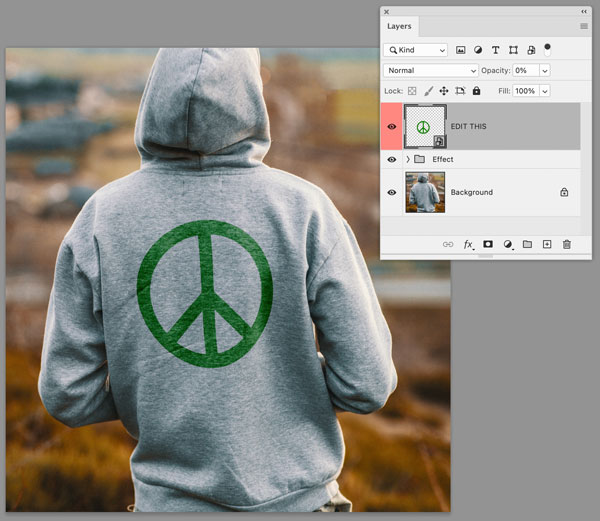Collapse the panel with double arrows
This screenshot has width=600, height=521.
[584, 11]
